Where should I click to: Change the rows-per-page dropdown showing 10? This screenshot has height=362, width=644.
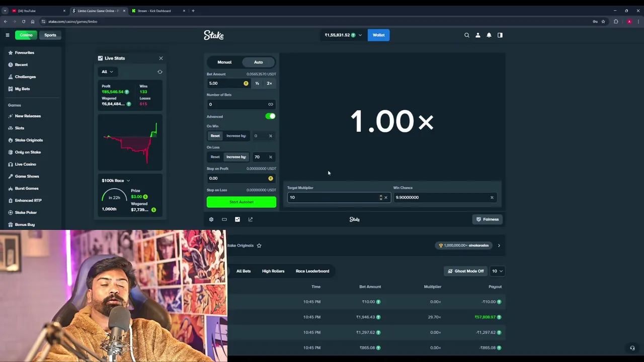[497, 271]
